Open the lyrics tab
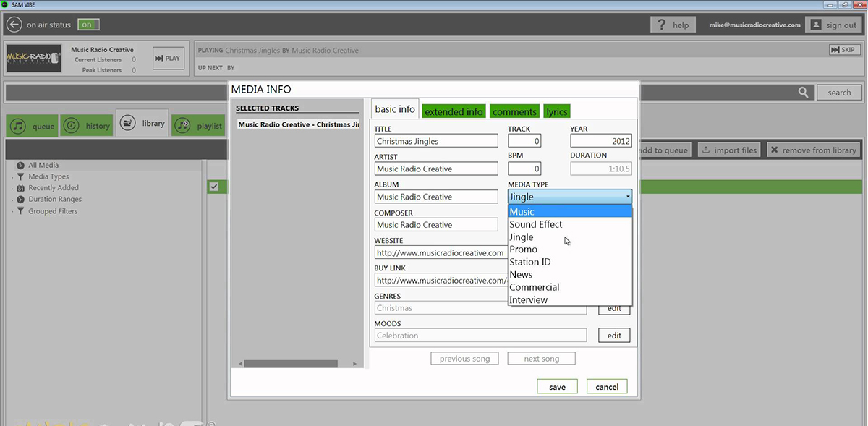 pyautogui.click(x=557, y=111)
